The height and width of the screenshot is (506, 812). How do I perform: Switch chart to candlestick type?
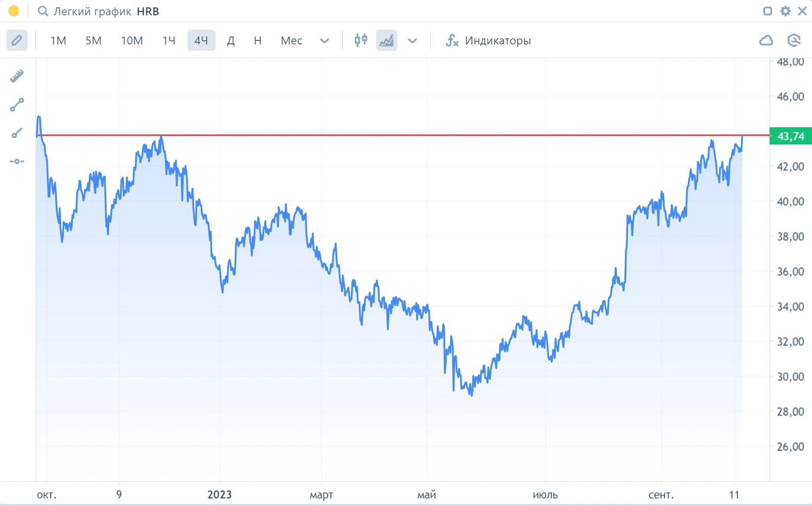[361, 40]
